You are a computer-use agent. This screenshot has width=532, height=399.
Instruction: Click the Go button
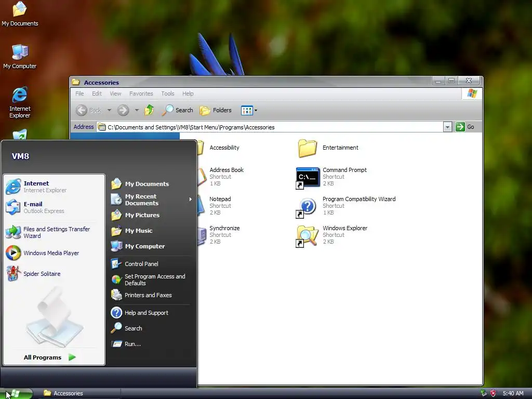coord(465,127)
